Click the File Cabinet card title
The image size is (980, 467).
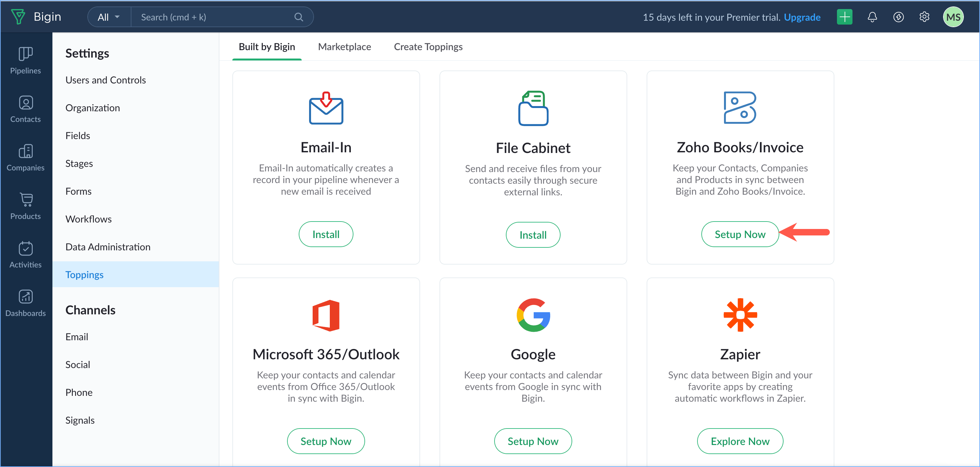tap(533, 148)
